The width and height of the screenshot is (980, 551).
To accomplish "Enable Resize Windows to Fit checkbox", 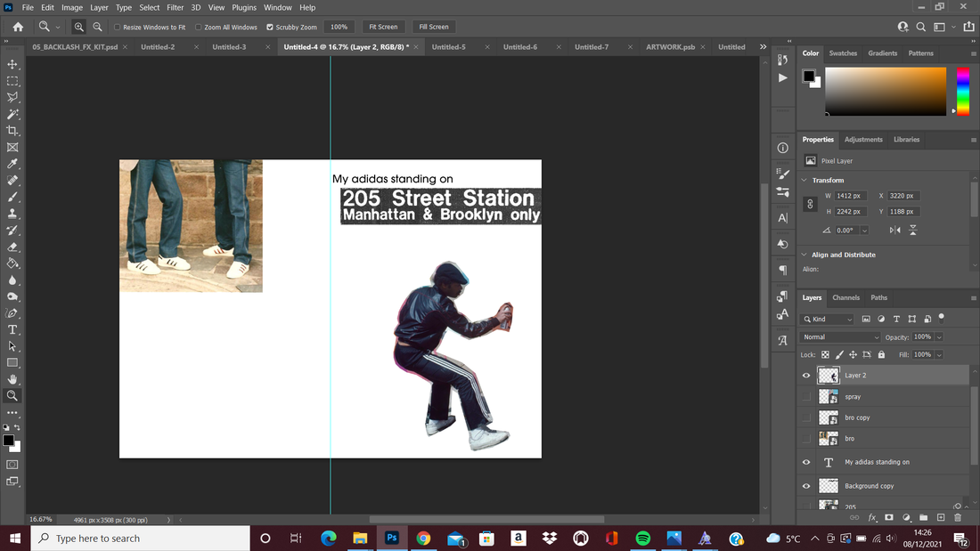I will [117, 27].
